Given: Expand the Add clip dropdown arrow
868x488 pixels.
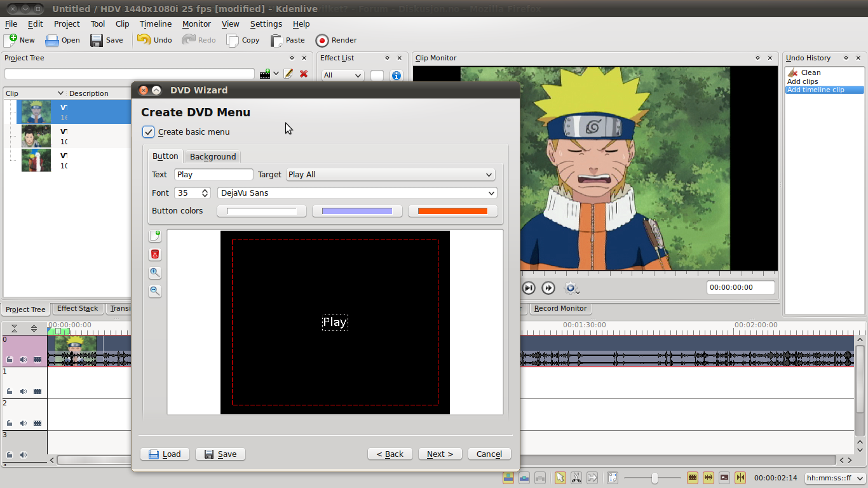Looking at the screenshot, I should [276, 74].
